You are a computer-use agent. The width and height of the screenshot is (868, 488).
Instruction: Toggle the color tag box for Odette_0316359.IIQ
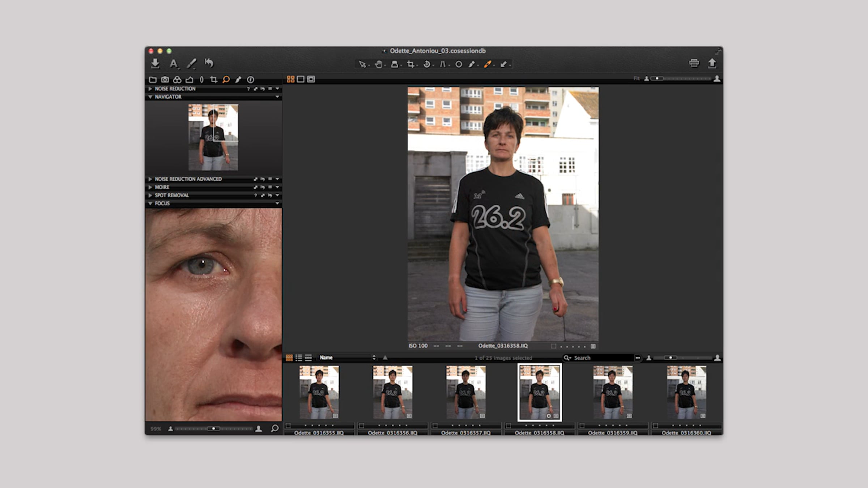[582, 426]
